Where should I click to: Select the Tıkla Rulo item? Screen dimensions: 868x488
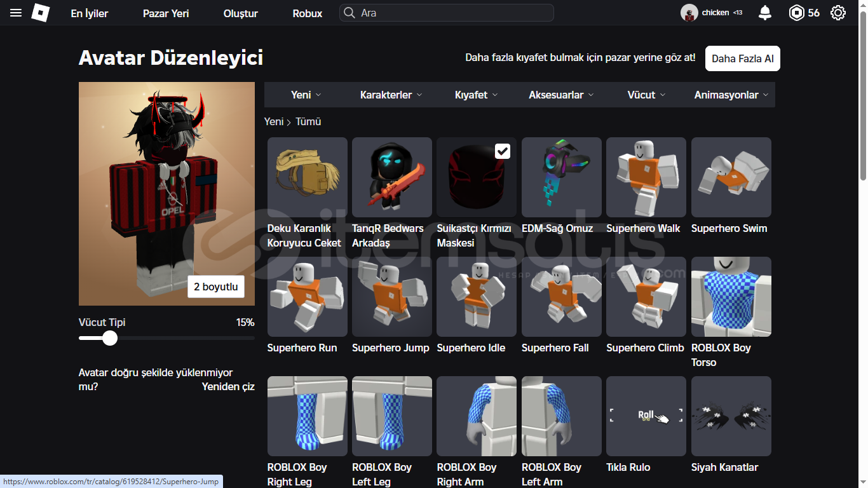click(646, 416)
